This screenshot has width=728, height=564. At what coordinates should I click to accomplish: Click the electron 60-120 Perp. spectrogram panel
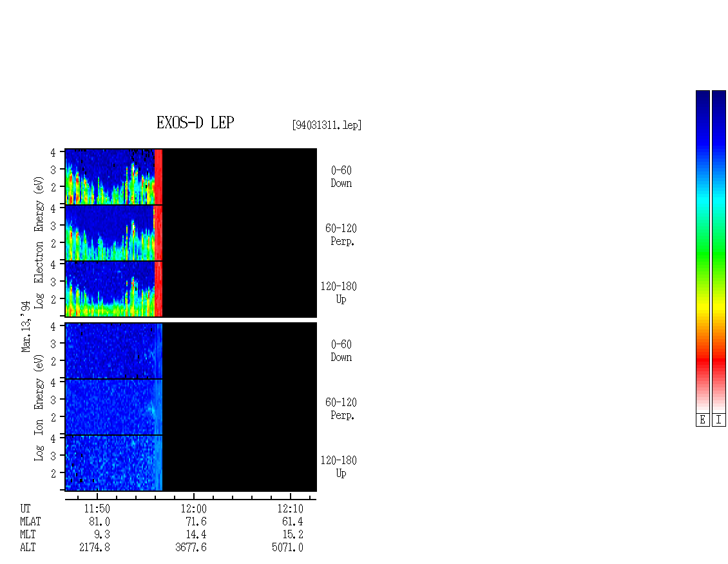point(191,233)
